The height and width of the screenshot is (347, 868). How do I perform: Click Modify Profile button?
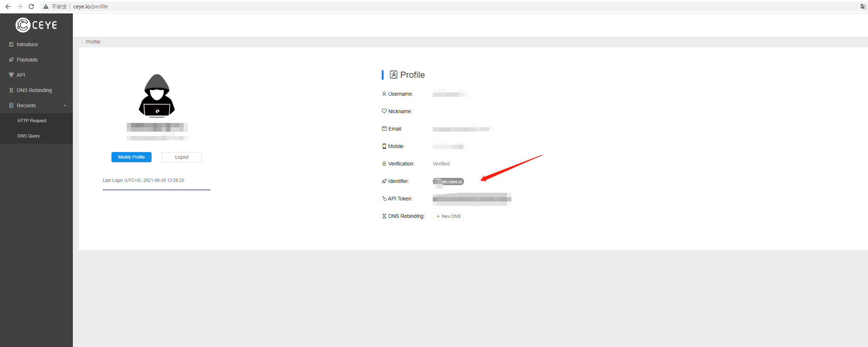coord(131,157)
